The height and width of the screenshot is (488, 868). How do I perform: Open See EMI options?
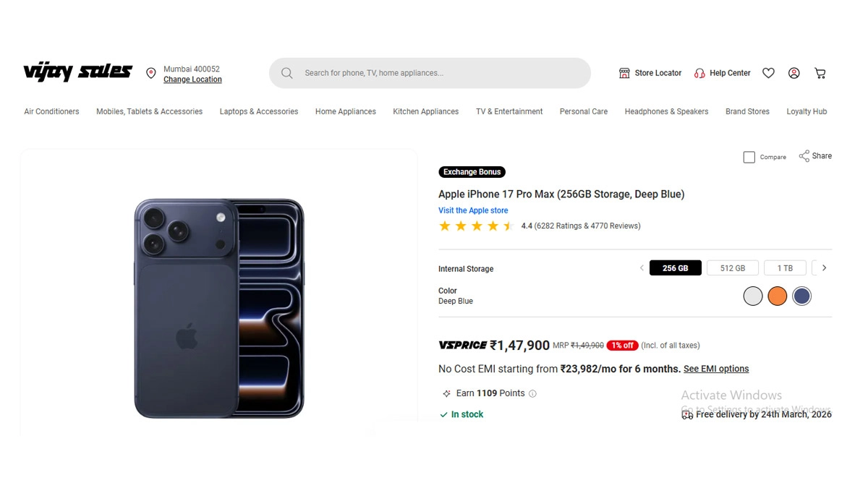point(715,369)
